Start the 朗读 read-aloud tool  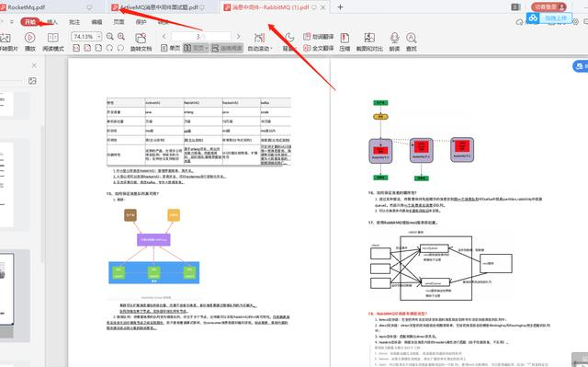[x=394, y=41]
